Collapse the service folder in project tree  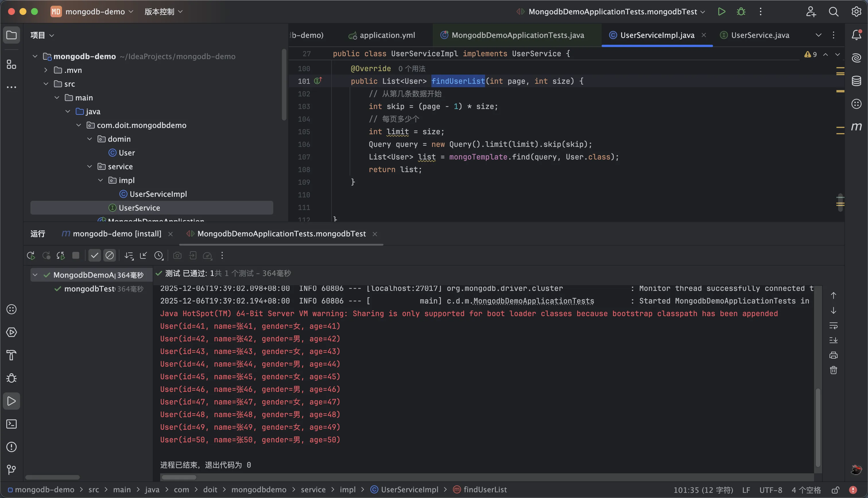90,167
